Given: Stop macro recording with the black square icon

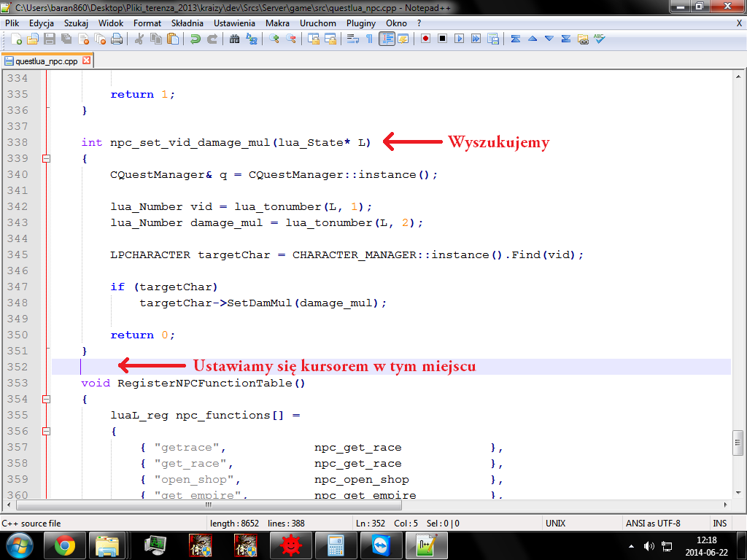Looking at the screenshot, I should pos(442,39).
